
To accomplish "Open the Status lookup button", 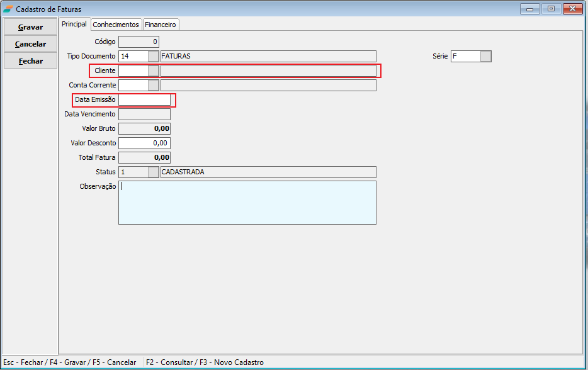I will (x=154, y=172).
